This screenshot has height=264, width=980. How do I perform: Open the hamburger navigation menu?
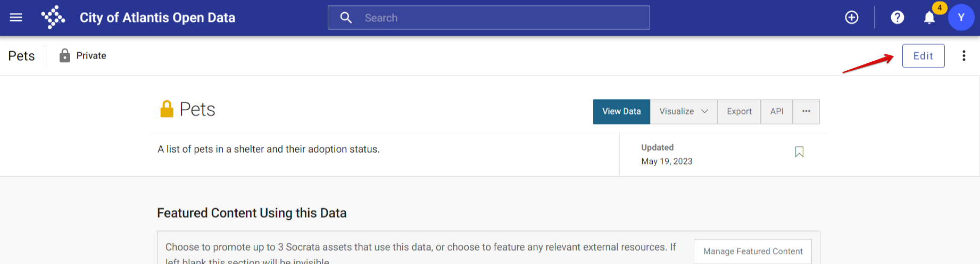16,18
